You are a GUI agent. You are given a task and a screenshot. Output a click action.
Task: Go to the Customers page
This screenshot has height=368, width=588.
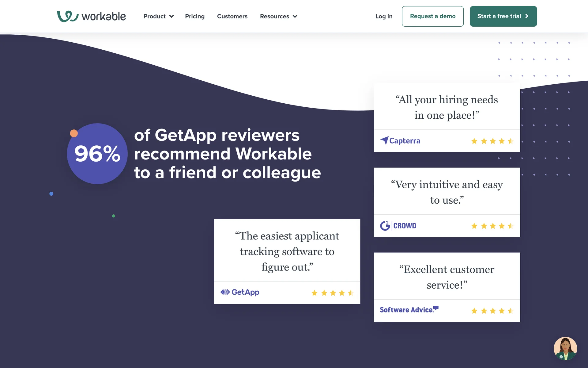coord(232,16)
